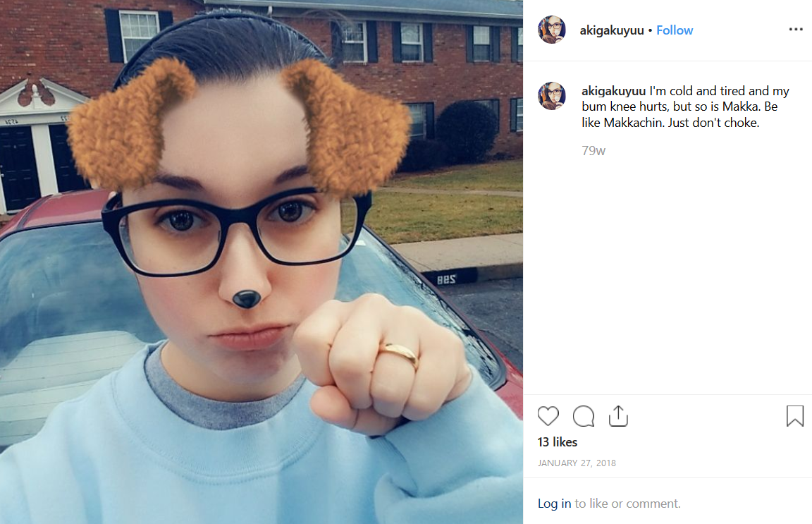Click the gold ring in the photo
Image resolution: width=812 pixels, height=524 pixels.
(x=399, y=355)
